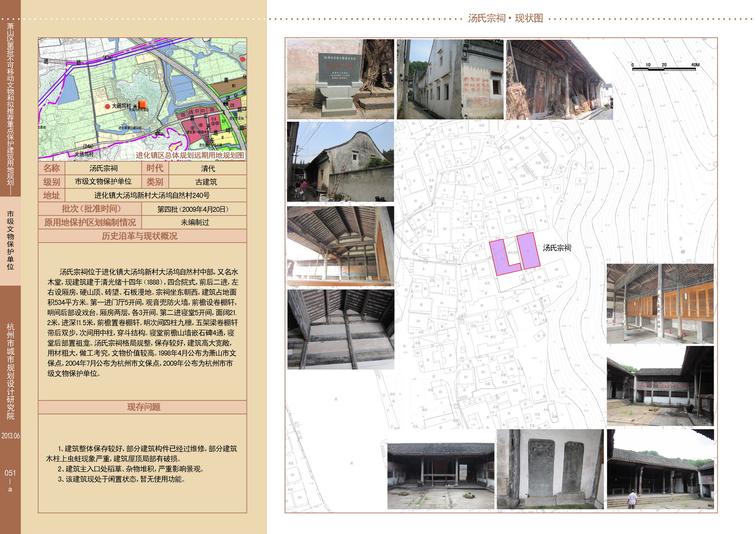Image resolution: width=756 pixels, height=534 pixels.
Task: Open the gable wall with ladder photo
Action: [x=340, y=162]
